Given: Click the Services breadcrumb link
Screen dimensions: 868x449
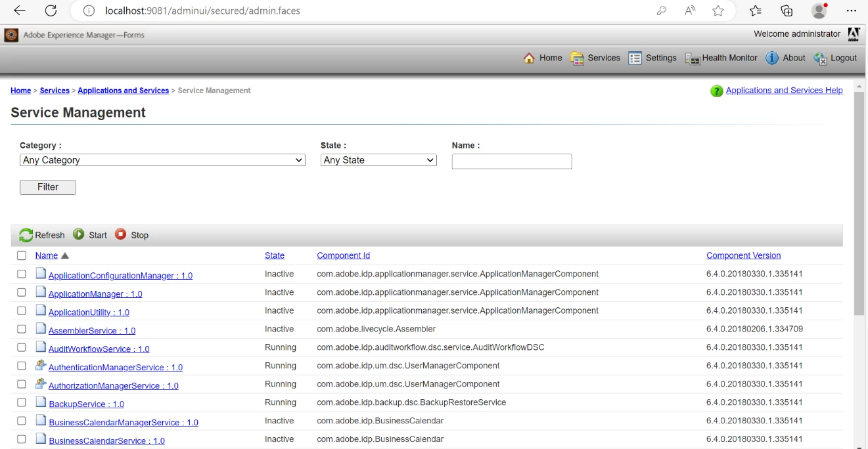Looking at the screenshot, I should (x=55, y=91).
